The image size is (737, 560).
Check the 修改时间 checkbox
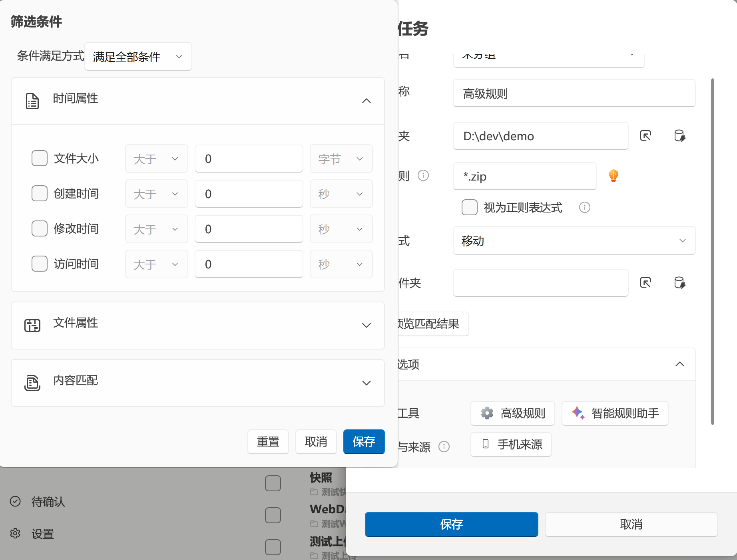[40, 228]
